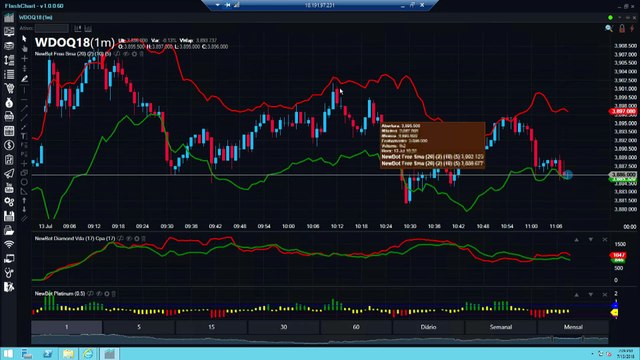Screen dimensions: 640x360
Task: Open the WDOQ18(1m) tab dropdown arrow
Action: (x=620, y=18)
